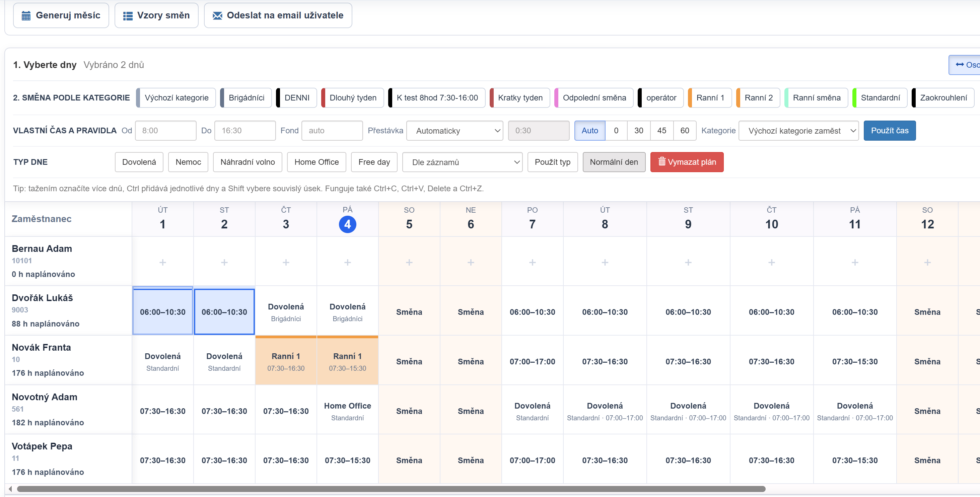Image resolution: width=980 pixels, height=497 pixels.
Task: Select the Auto break option
Action: (x=590, y=131)
